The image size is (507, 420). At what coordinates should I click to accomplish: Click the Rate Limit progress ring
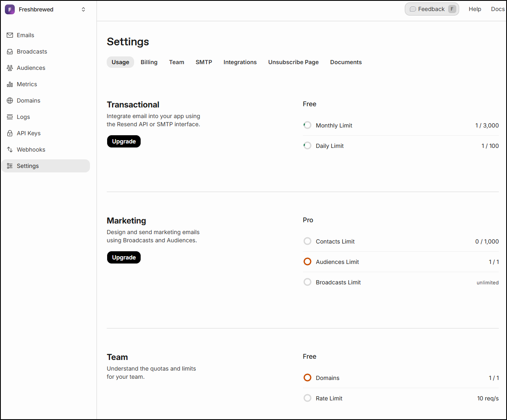(x=307, y=398)
